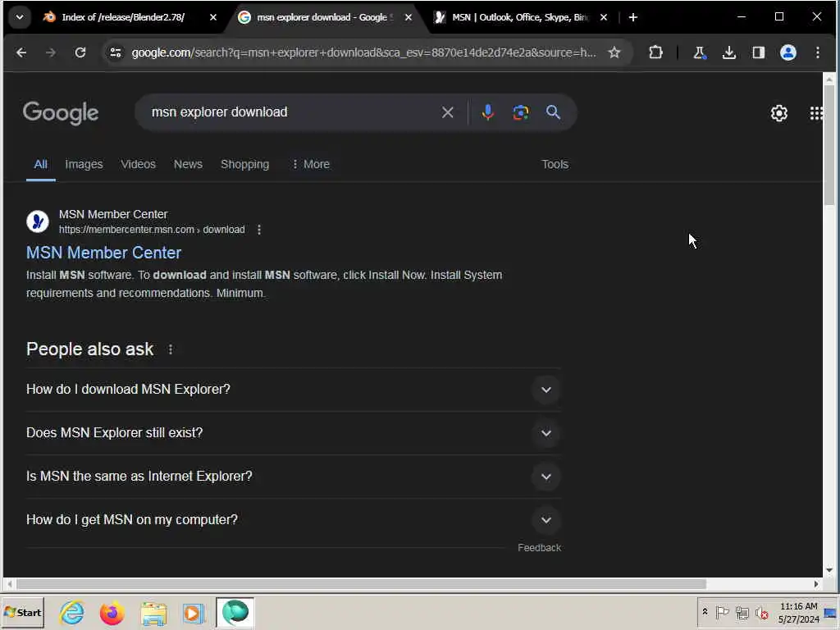Open People also ask options menu
840x630 pixels.
[171, 349]
